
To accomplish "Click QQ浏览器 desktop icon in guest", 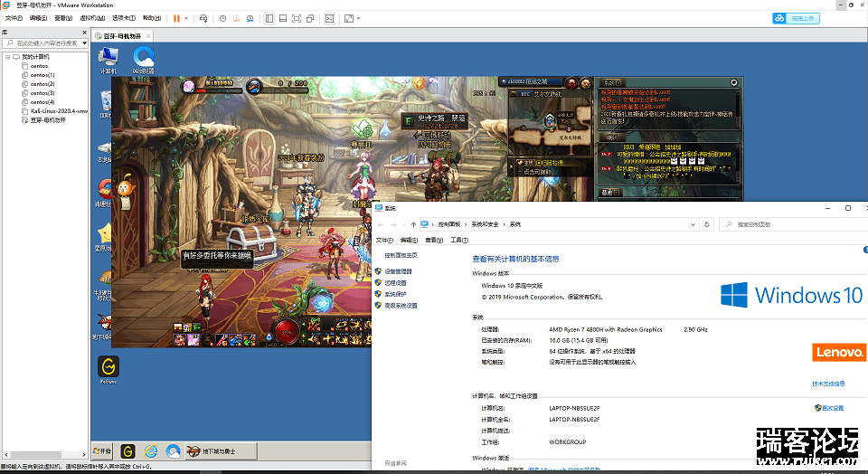I will 144,61.
